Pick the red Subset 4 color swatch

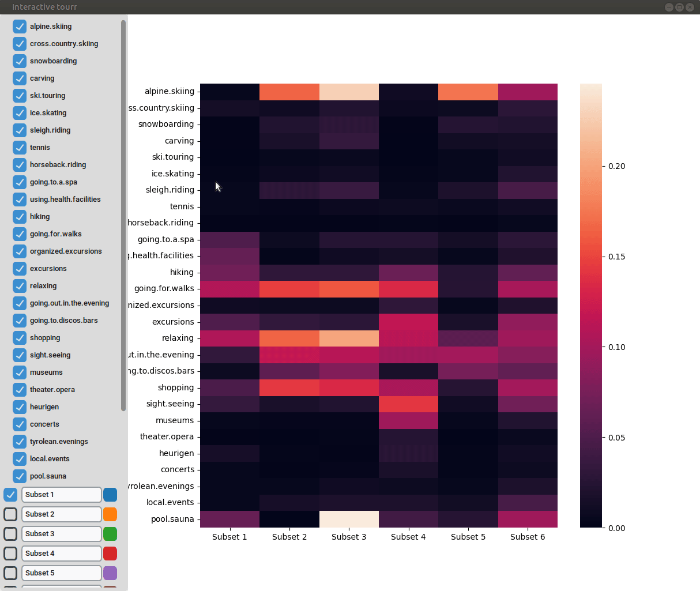[x=110, y=554]
